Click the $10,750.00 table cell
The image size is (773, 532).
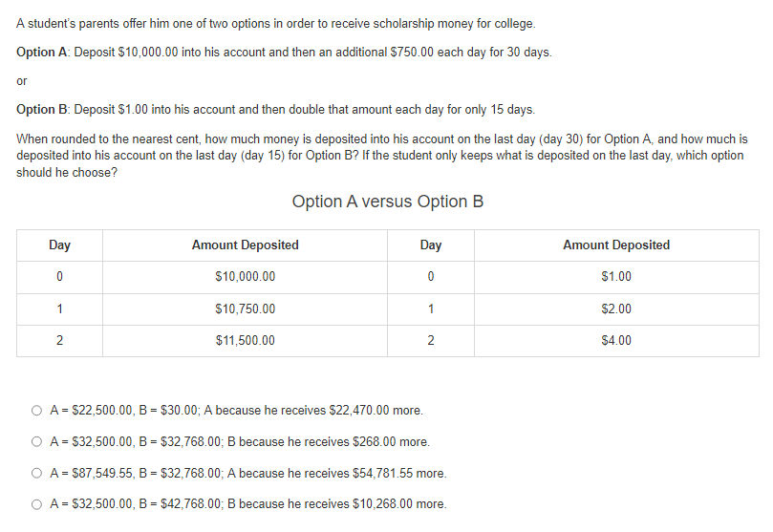click(245, 309)
